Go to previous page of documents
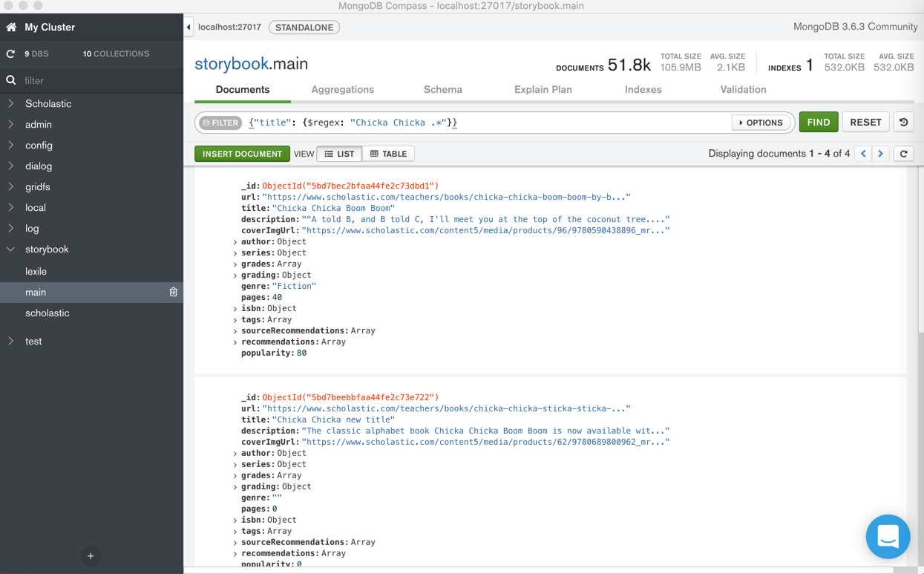 pyautogui.click(x=863, y=154)
